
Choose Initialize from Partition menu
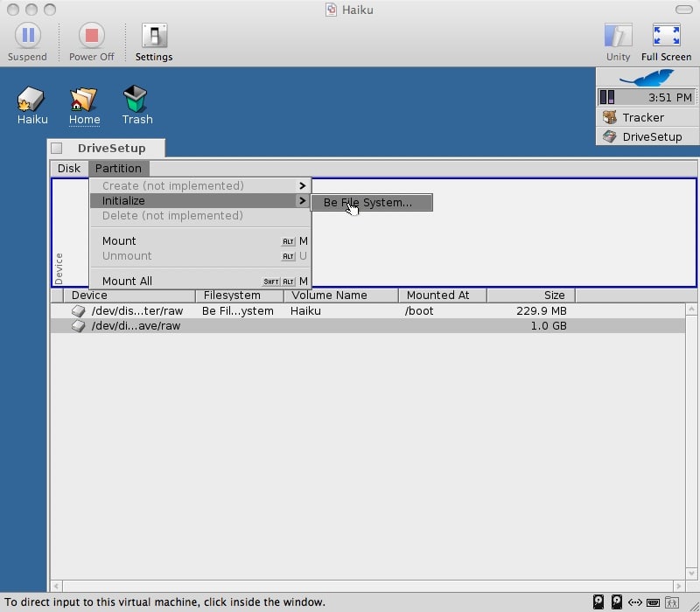200,201
